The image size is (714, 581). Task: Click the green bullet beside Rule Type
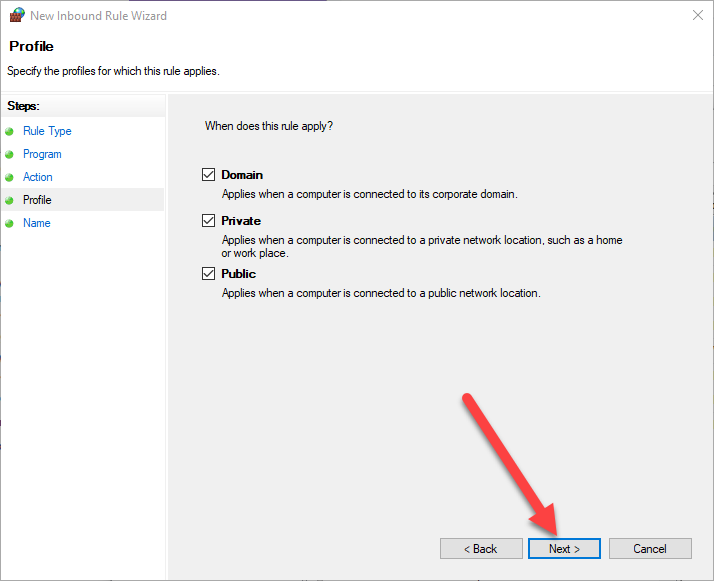pyautogui.click(x=10, y=131)
